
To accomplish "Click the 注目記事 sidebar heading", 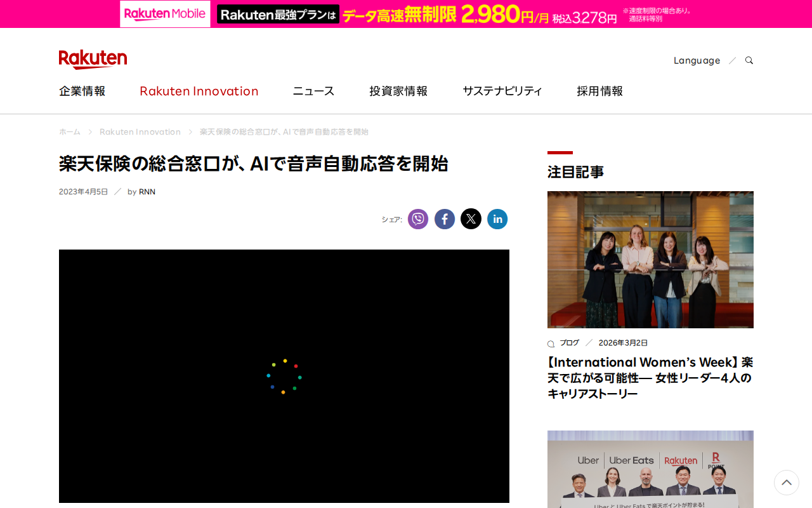I will coord(575,172).
